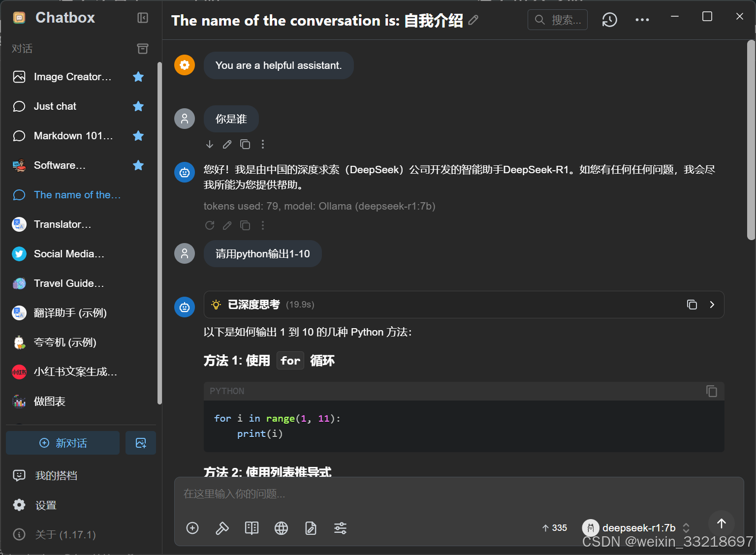Focus the 搜索 search box
Image resolution: width=756 pixels, height=555 pixels.
[558, 20]
